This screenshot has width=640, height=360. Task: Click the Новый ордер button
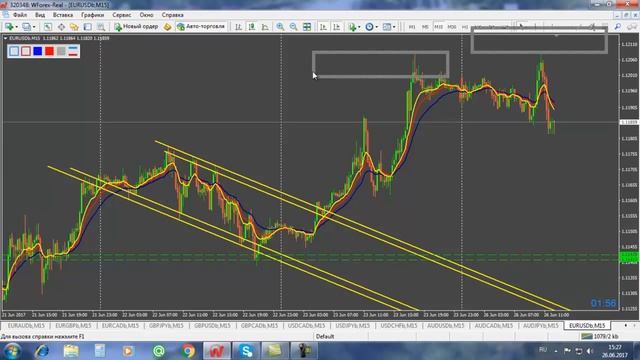(136, 27)
